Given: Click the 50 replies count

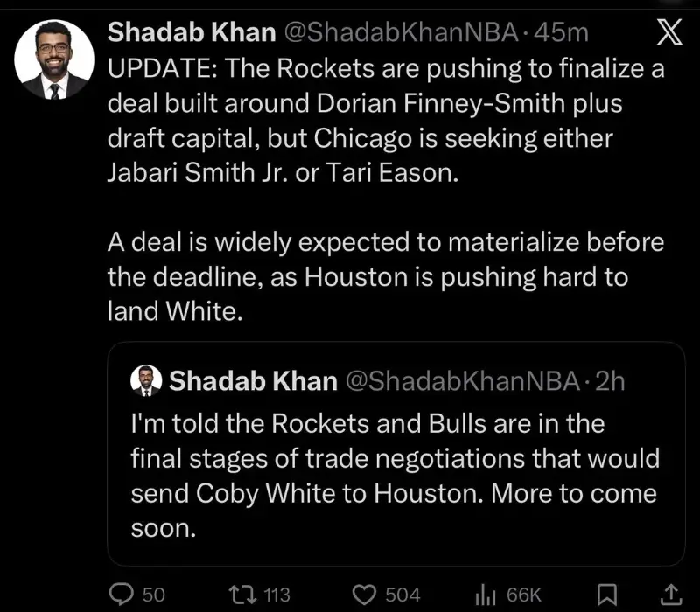Looking at the screenshot, I should coord(153,595).
